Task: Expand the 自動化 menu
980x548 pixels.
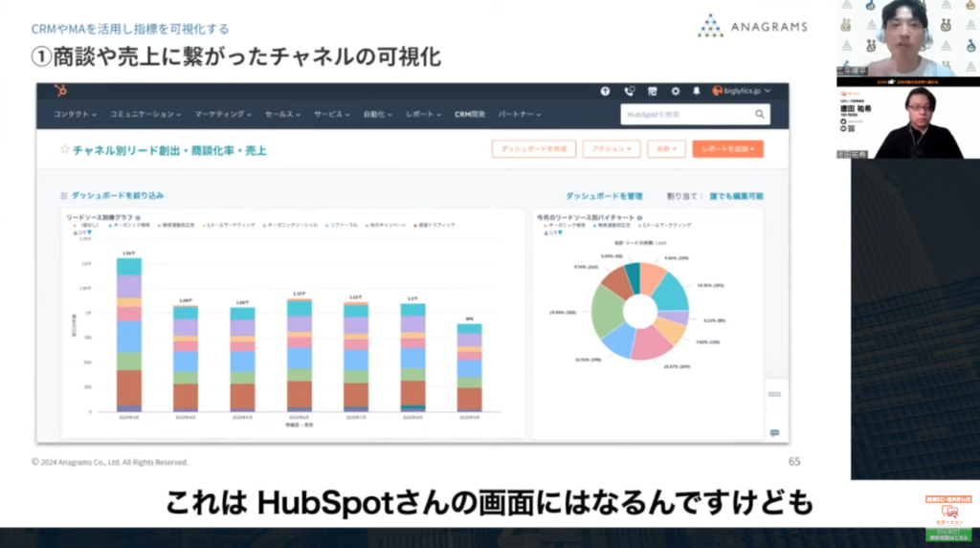Action: tap(377, 115)
